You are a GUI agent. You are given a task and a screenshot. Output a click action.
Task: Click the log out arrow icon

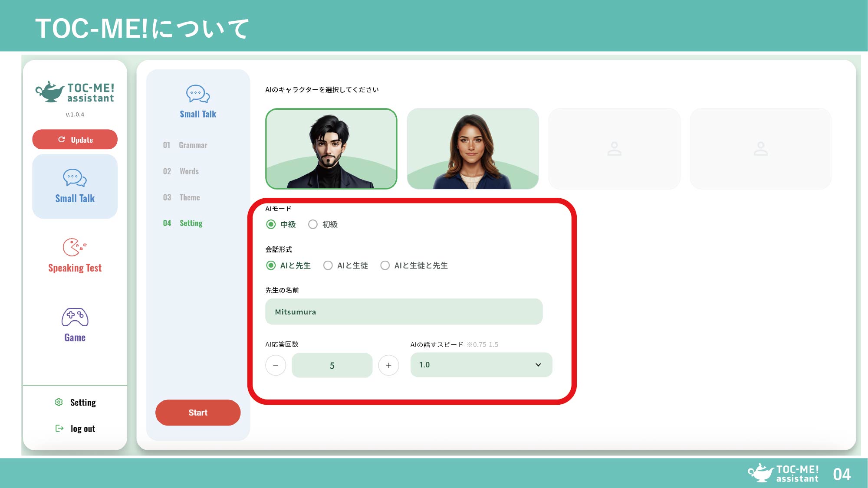click(x=59, y=428)
